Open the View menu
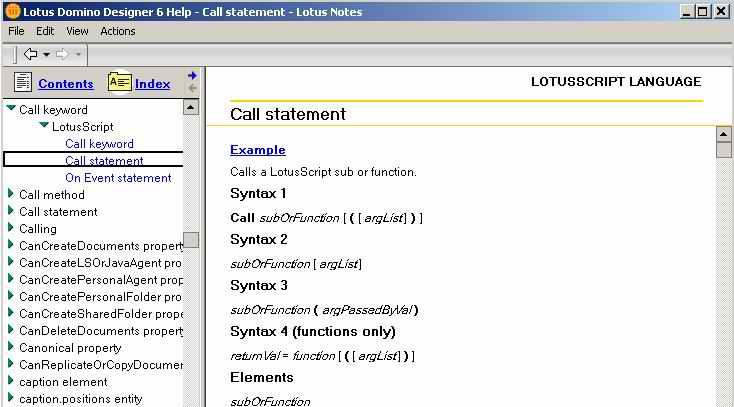 tap(77, 31)
